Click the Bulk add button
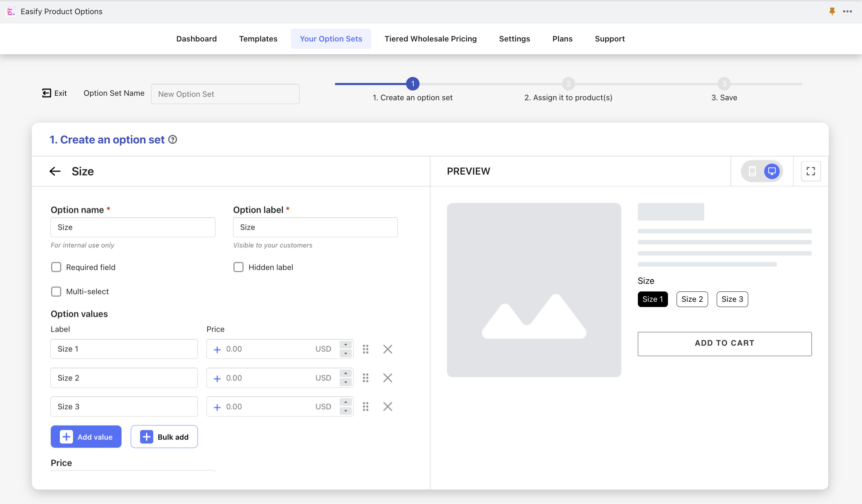Screen dimensions: 862x504 point(164,437)
